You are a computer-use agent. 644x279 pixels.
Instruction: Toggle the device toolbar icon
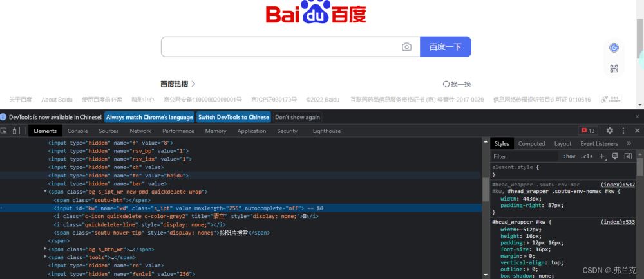click(x=16, y=130)
